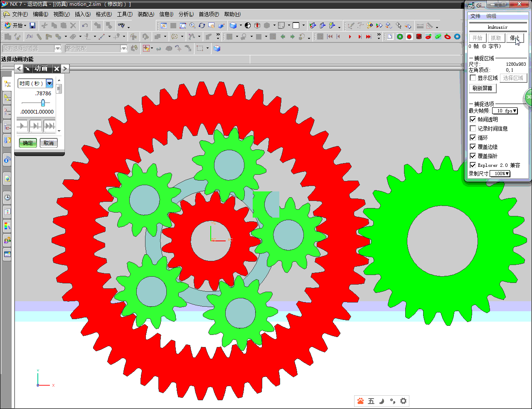Click the f(x) expressions icon
Screen dimensions: 532x409
pos(30,37)
